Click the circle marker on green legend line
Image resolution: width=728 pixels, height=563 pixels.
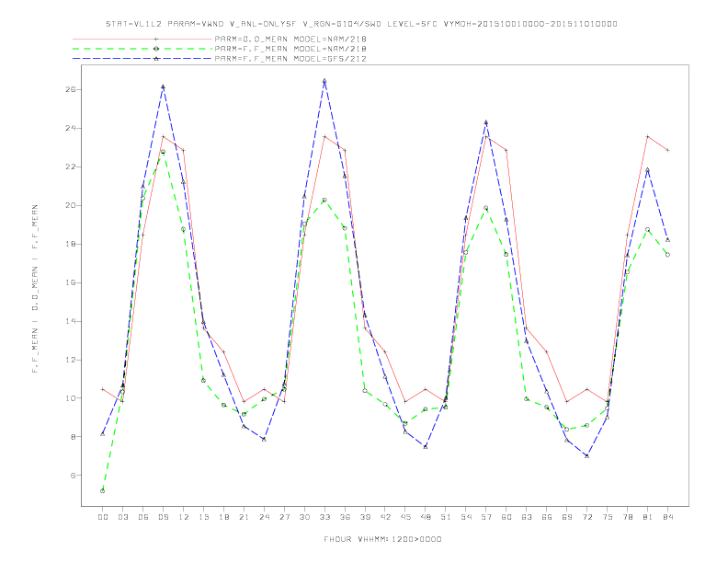pos(156,49)
